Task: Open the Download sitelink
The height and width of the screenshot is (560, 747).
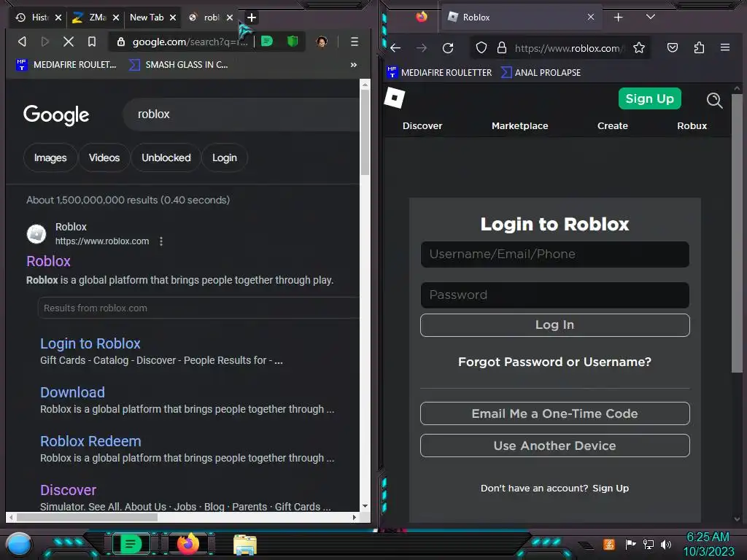Action: 72,392
